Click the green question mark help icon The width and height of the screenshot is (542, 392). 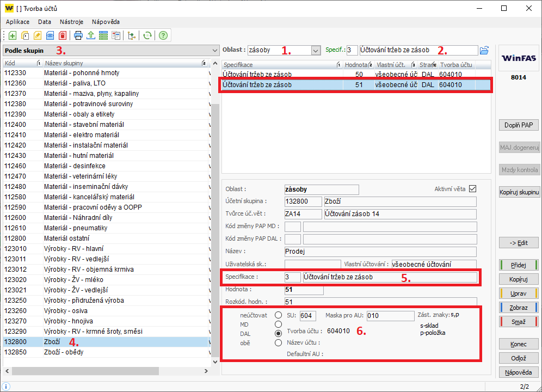click(x=163, y=36)
